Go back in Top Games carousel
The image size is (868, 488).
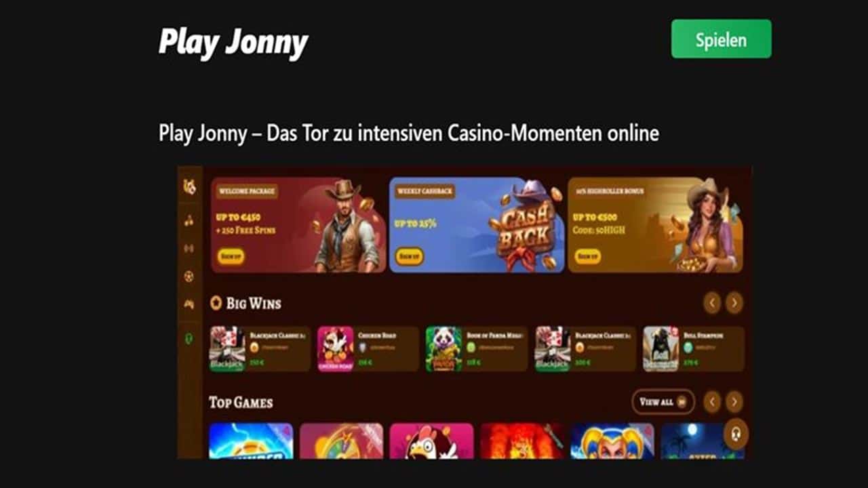pos(711,402)
